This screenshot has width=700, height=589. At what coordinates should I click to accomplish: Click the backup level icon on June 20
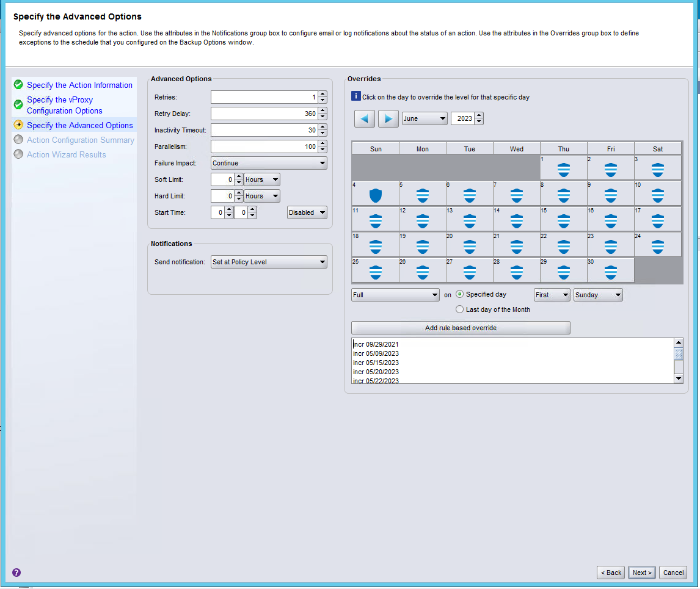coord(470,246)
